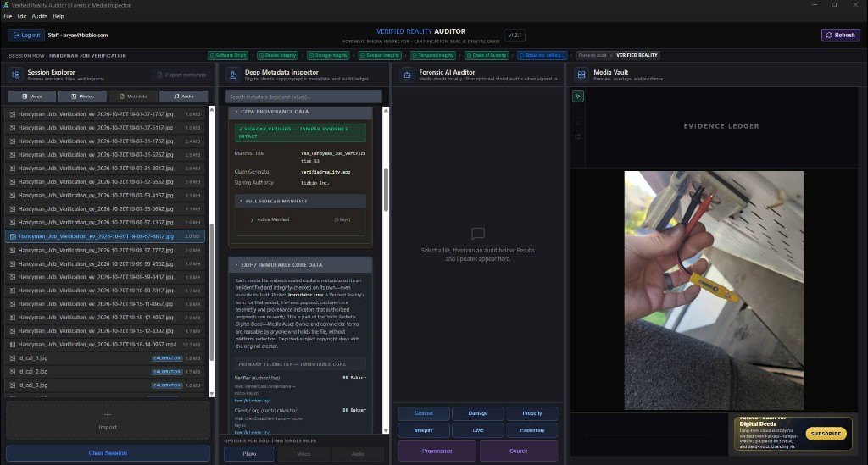Click the Forensic AI Auditor robot icon
The width and height of the screenshot is (868, 465).
click(407, 75)
